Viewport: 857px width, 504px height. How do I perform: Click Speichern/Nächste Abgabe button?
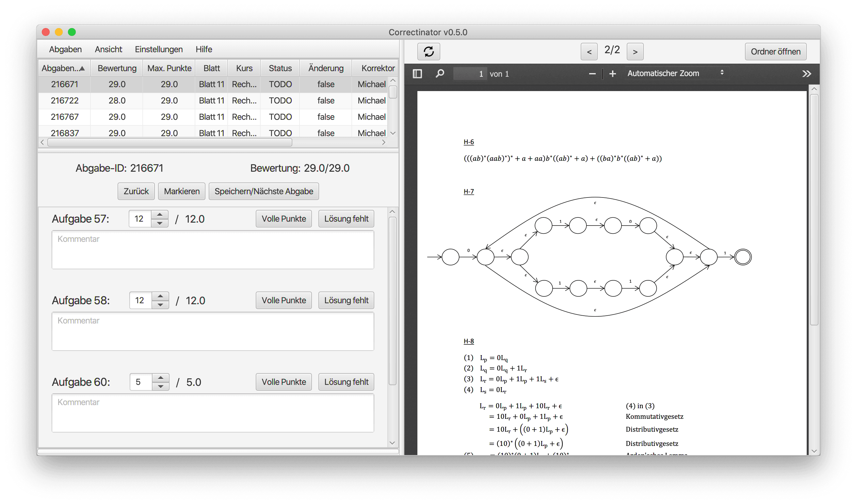pyautogui.click(x=264, y=191)
